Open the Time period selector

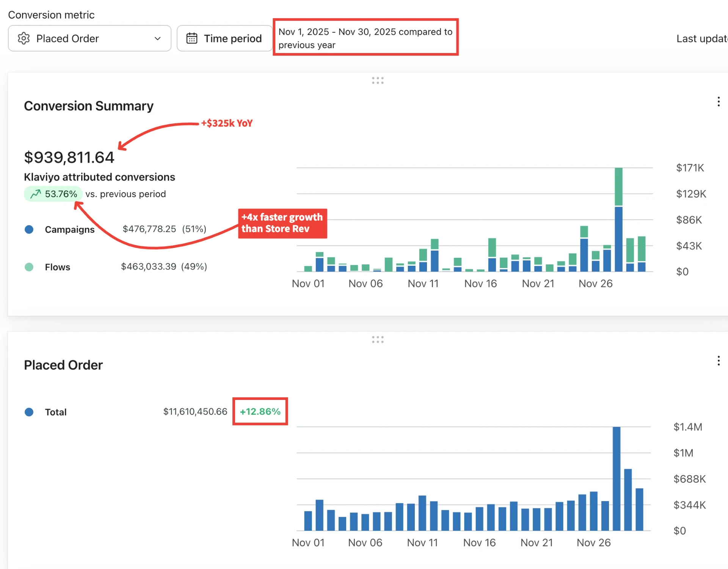click(x=224, y=38)
